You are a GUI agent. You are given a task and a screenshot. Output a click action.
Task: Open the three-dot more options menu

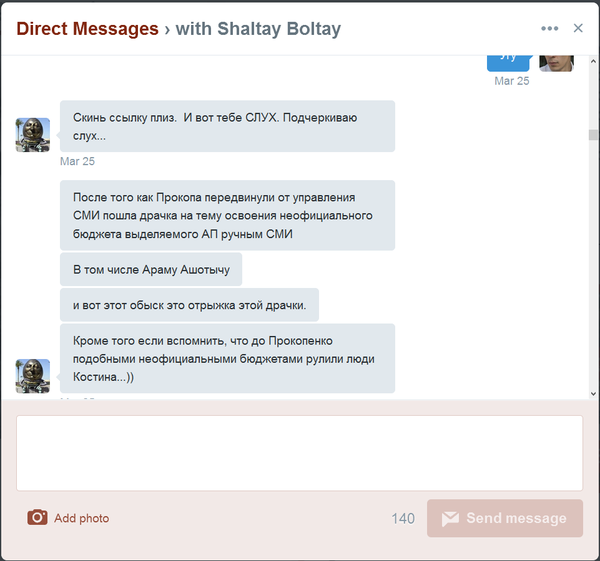click(x=549, y=28)
